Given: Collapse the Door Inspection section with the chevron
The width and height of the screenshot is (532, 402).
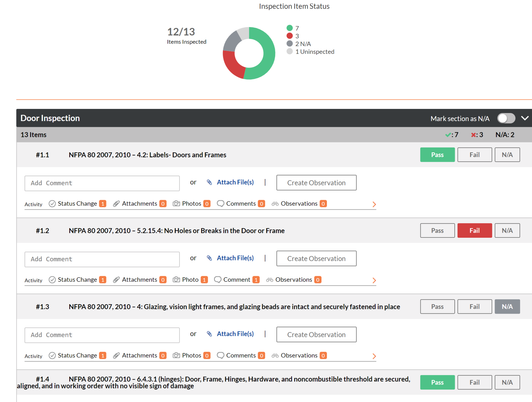Looking at the screenshot, I should click(x=525, y=118).
